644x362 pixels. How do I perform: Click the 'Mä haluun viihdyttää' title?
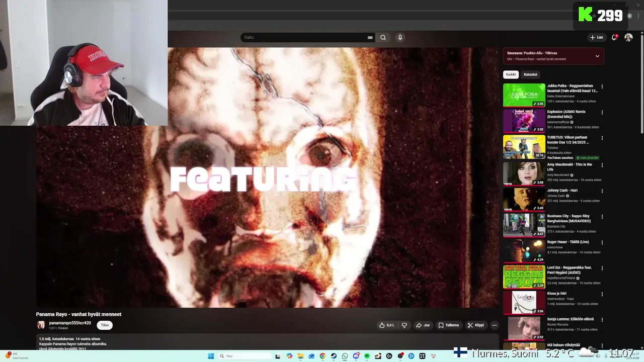coord(563,345)
